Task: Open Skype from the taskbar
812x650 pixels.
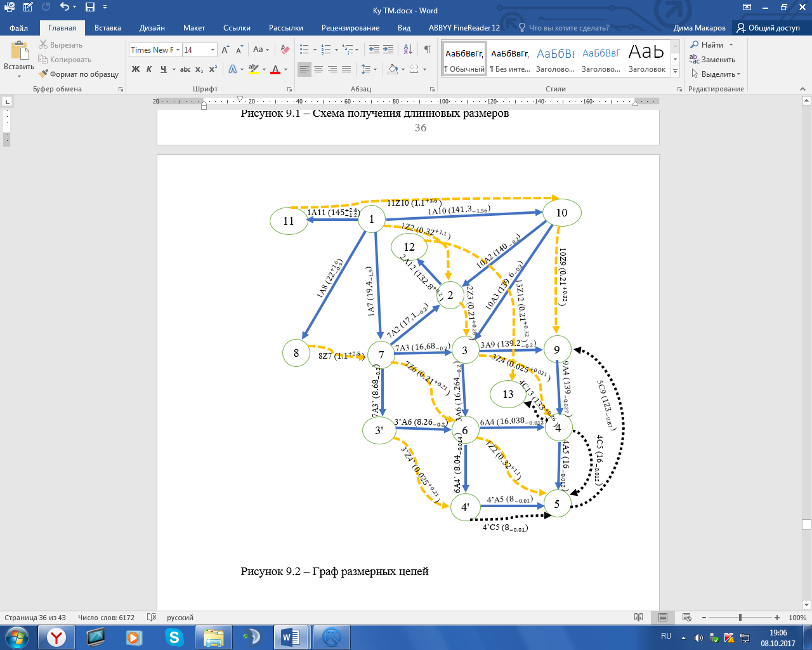Action: click(x=174, y=637)
